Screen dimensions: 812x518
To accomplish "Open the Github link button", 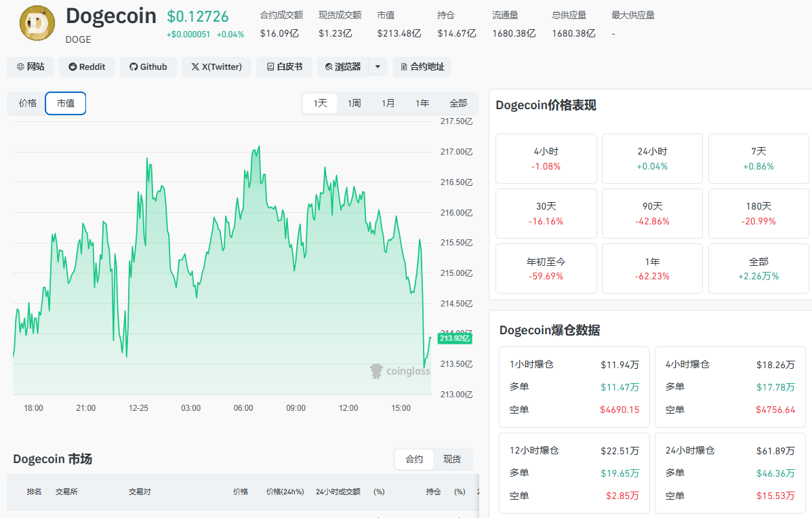I will coord(148,67).
